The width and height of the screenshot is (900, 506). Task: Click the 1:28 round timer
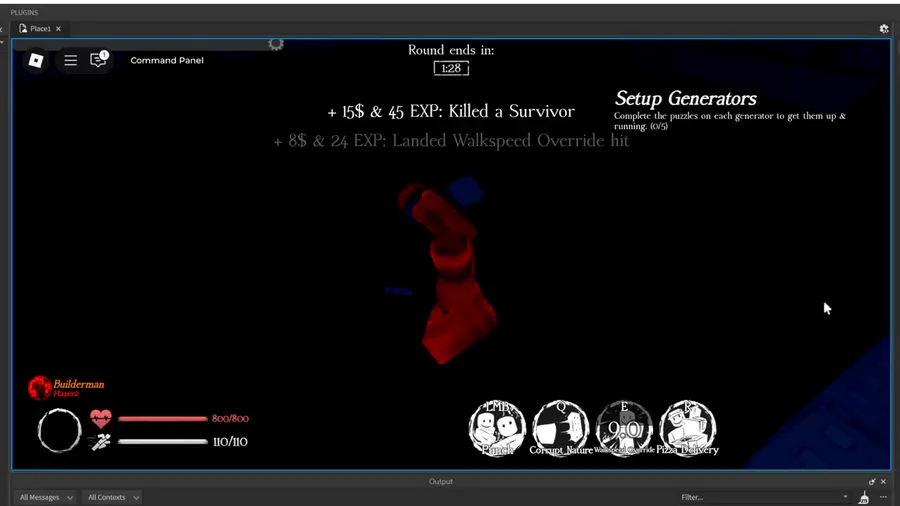[451, 68]
